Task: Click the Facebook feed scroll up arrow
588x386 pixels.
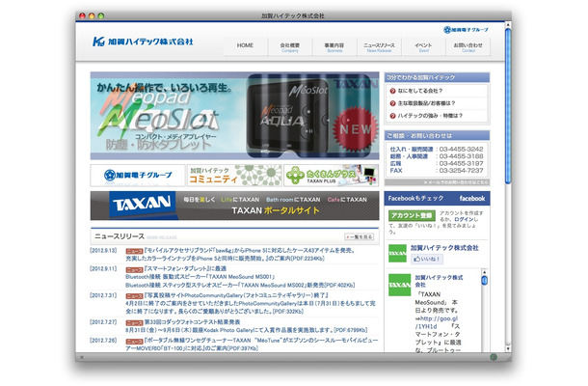Action: [484, 272]
